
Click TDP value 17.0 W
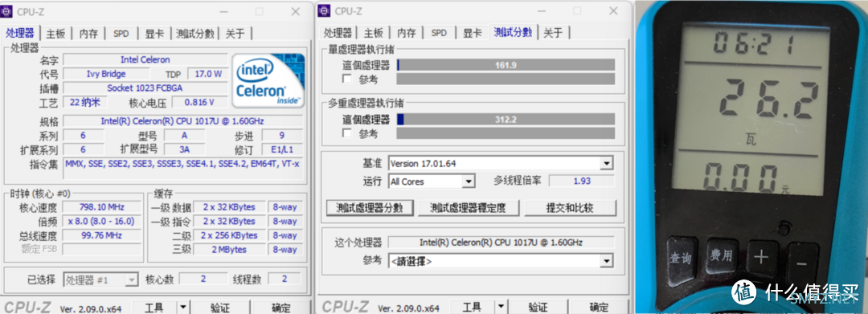(208, 74)
